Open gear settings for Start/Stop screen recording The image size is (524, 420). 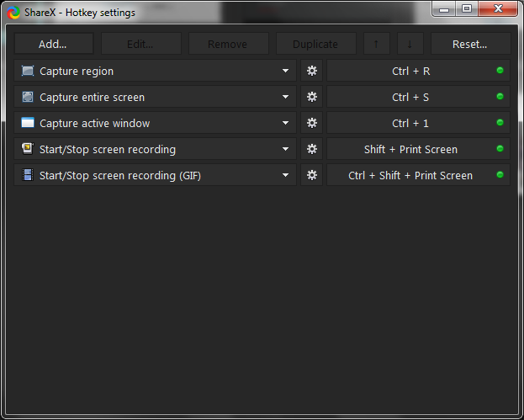(311, 149)
